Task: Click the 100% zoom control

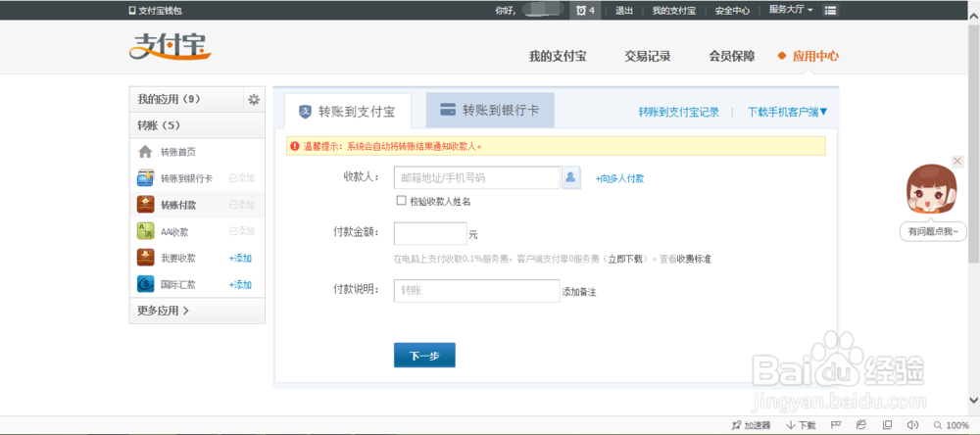Action: click(952, 425)
